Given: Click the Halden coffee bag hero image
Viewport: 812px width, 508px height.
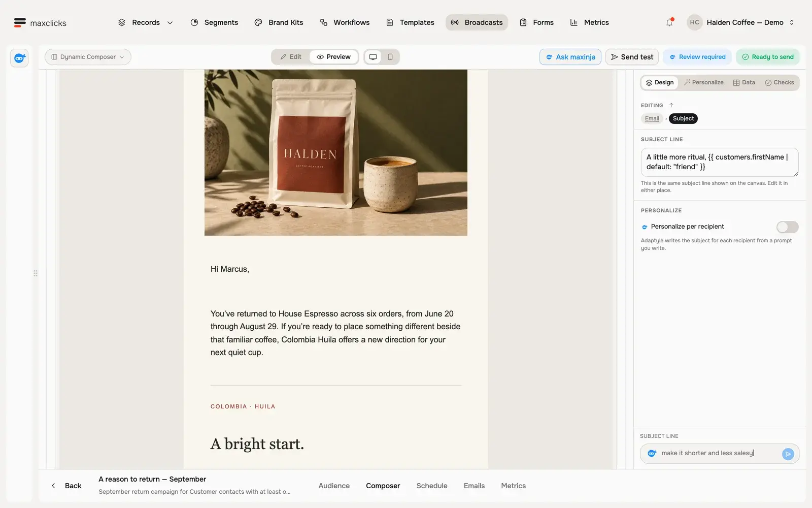Looking at the screenshot, I should (x=336, y=152).
